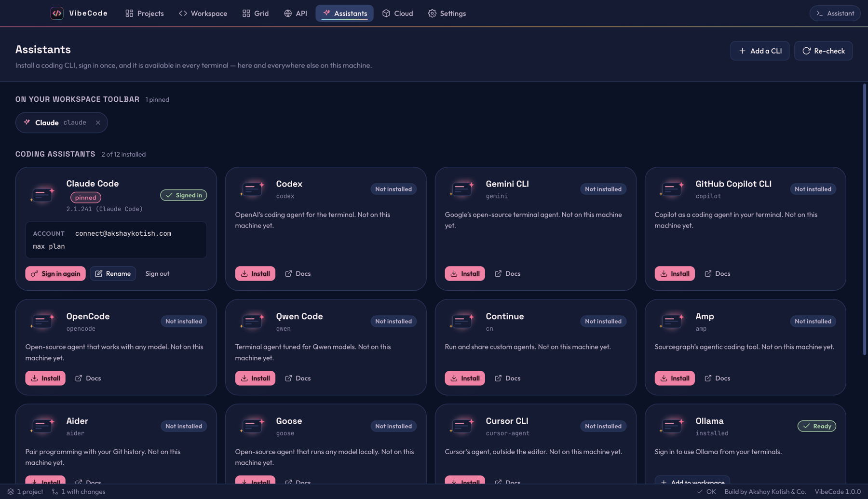Click the OpenCode card icon

point(42,321)
